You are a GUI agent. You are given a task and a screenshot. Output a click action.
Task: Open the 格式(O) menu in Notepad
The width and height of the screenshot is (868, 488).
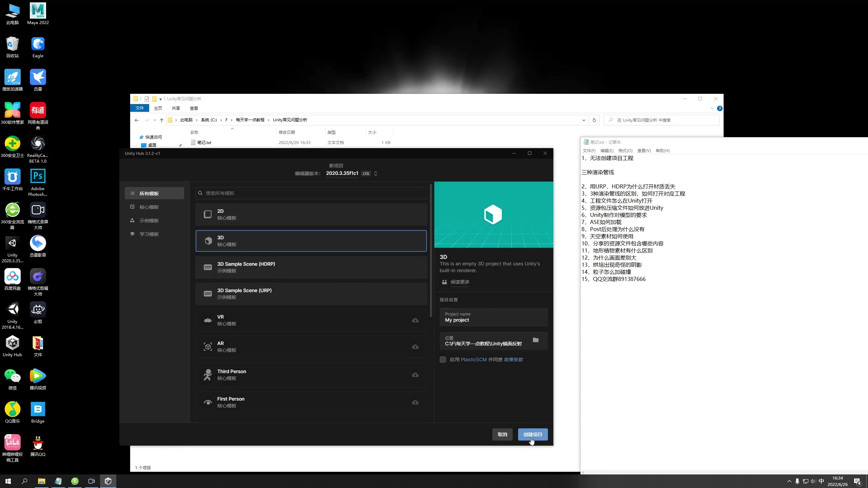pos(625,150)
